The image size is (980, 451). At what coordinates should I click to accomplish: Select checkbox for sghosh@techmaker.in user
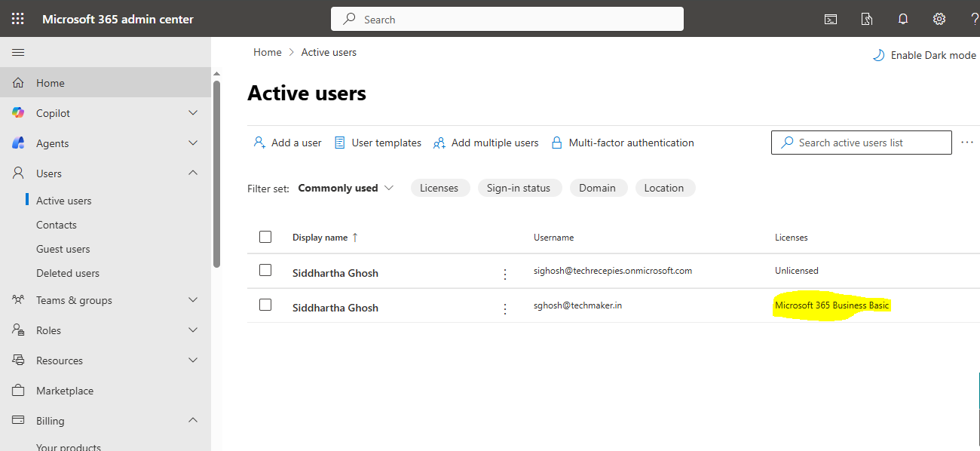click(265, 305)
